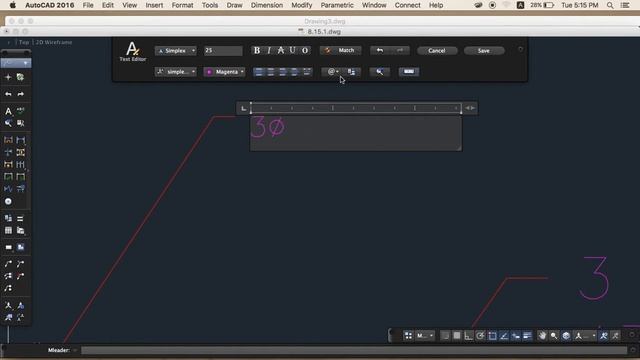The image size is (640, 360).
Task: Select the Pan hand tool in status bar
Action: [x=542, y=336]
